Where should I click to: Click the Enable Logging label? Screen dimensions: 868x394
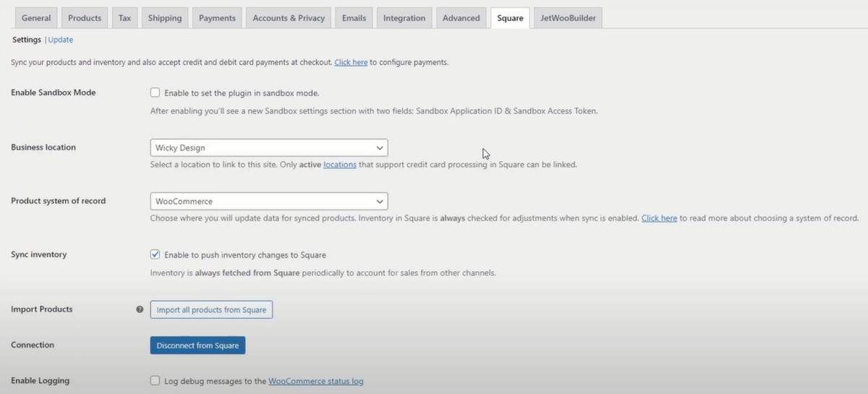pos(41,381)
